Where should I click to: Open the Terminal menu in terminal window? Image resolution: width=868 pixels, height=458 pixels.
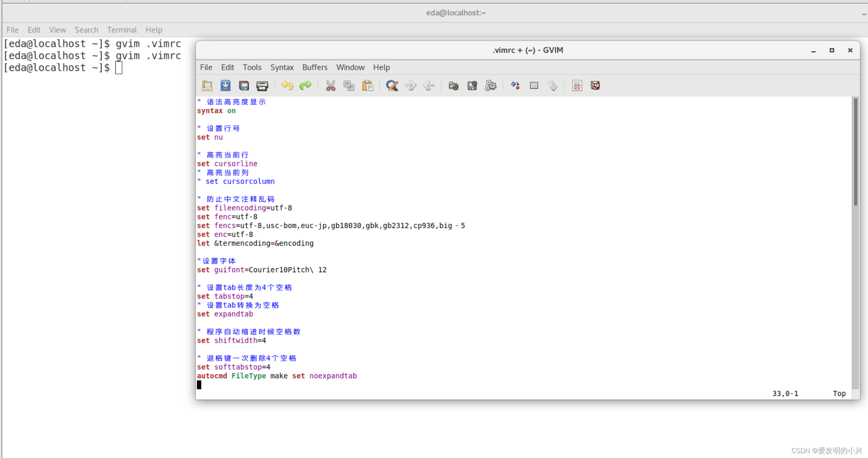pyautogui.click(x=122, y=30)
